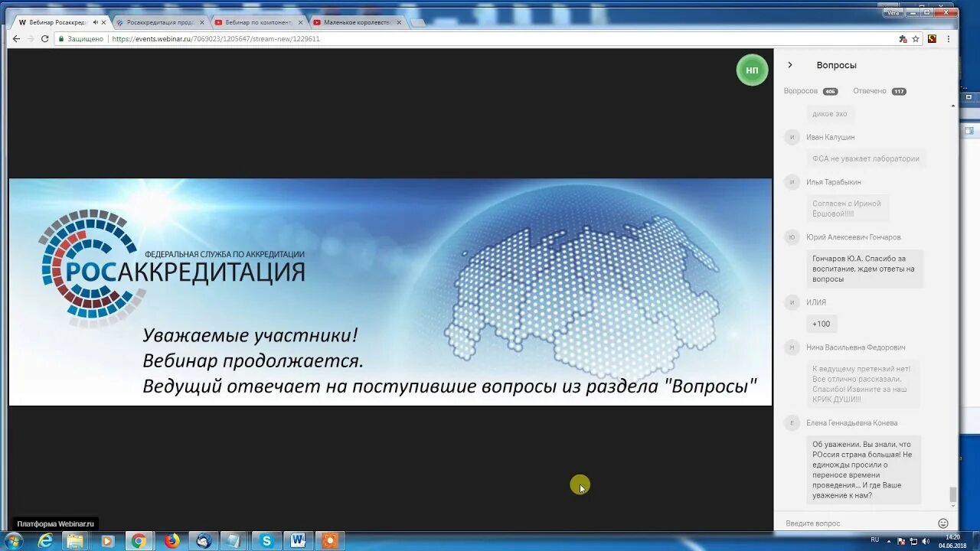Launch Internet Explorer from taskbar

pyautogui.click(x=46, y=541)
